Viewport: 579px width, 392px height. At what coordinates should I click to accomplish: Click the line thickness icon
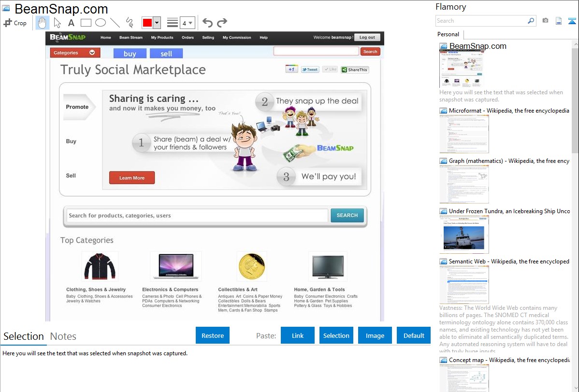(172, 23)
